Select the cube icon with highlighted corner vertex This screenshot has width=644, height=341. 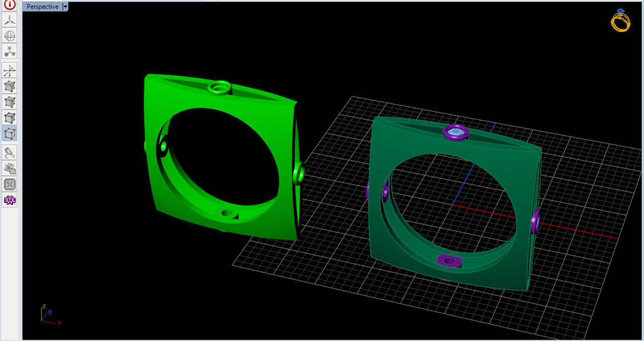coord(10,86)
